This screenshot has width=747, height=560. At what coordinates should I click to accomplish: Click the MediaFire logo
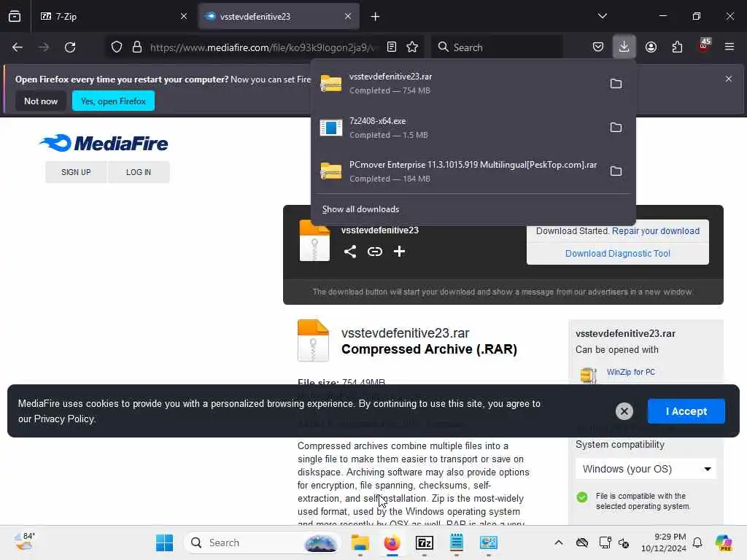pos(104,144)
